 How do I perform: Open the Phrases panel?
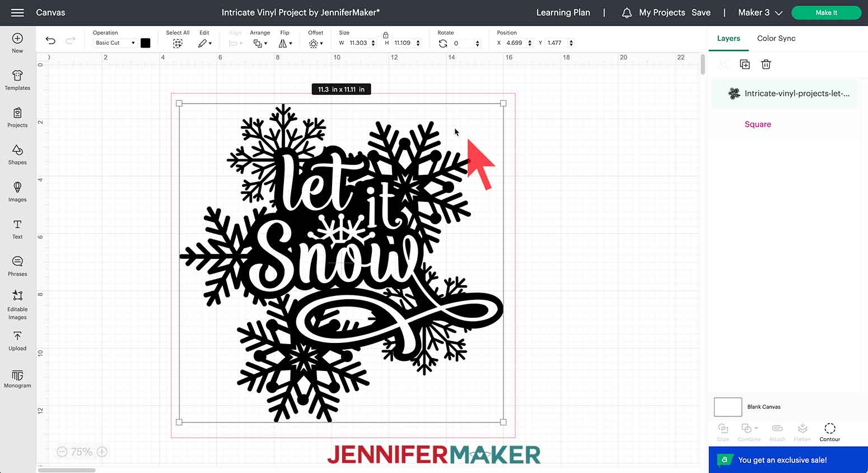pyautogui.click(x=17, y=266)
